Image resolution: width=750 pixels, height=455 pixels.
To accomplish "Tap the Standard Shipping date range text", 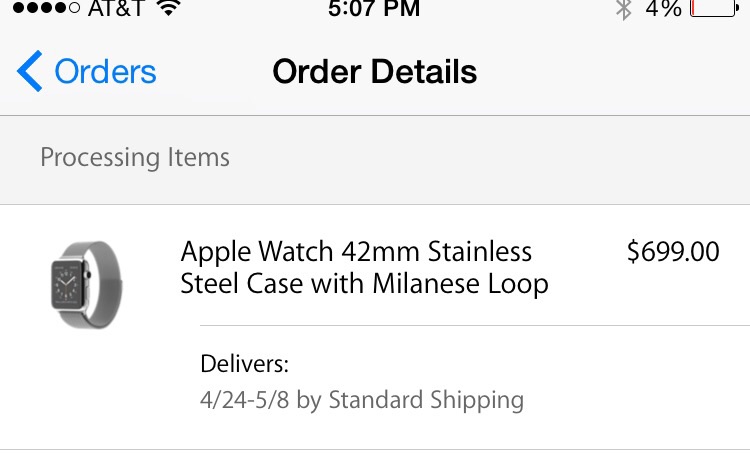I will point(362,400).
